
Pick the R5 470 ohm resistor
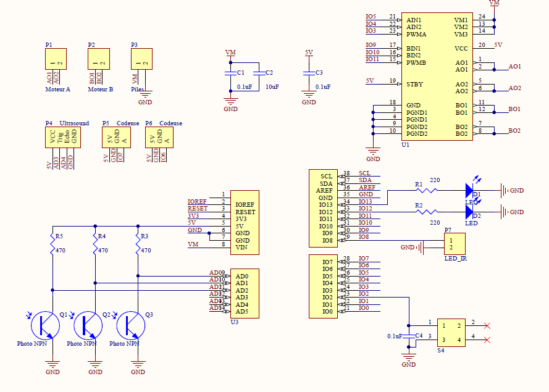coord(53,246)
